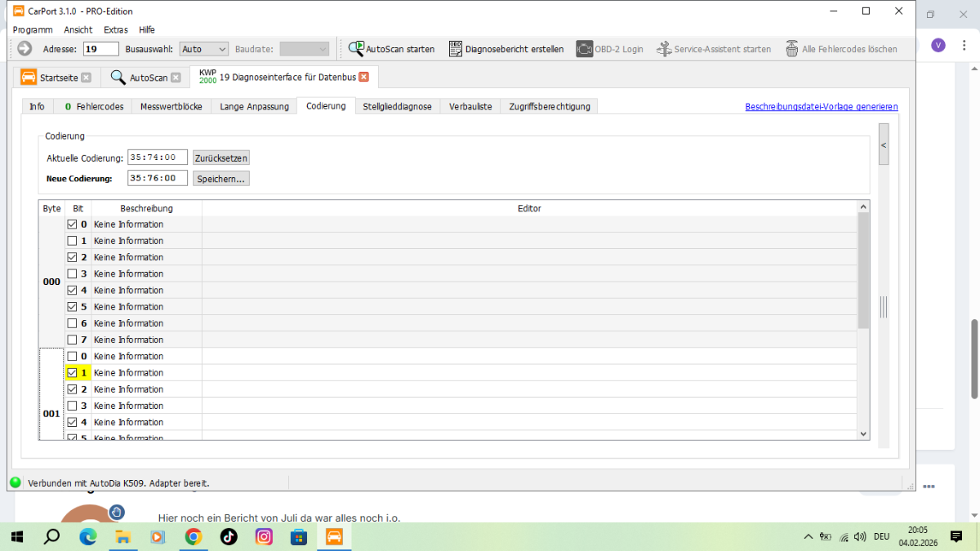Open the CarPort app in the taskbar

pyautogui.click(x=334, y=536)
